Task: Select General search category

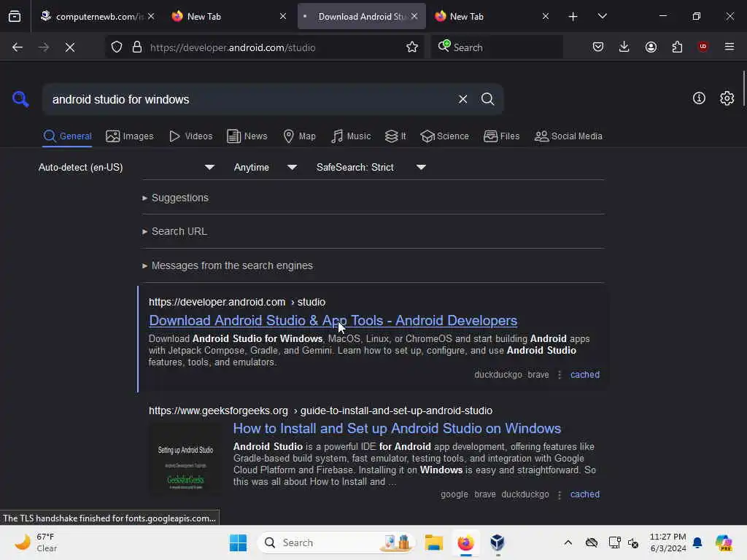Action: pyautogui.click(x=67, y=136)
